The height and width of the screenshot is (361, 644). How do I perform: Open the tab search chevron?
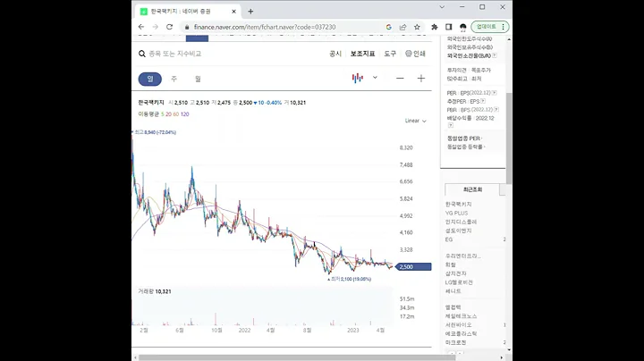[442, 7]
